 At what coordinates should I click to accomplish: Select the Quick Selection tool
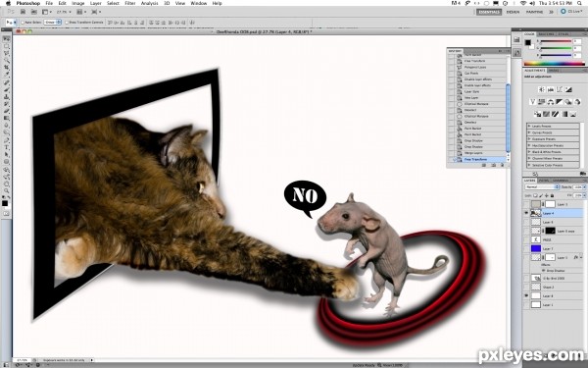pos(7,61)
